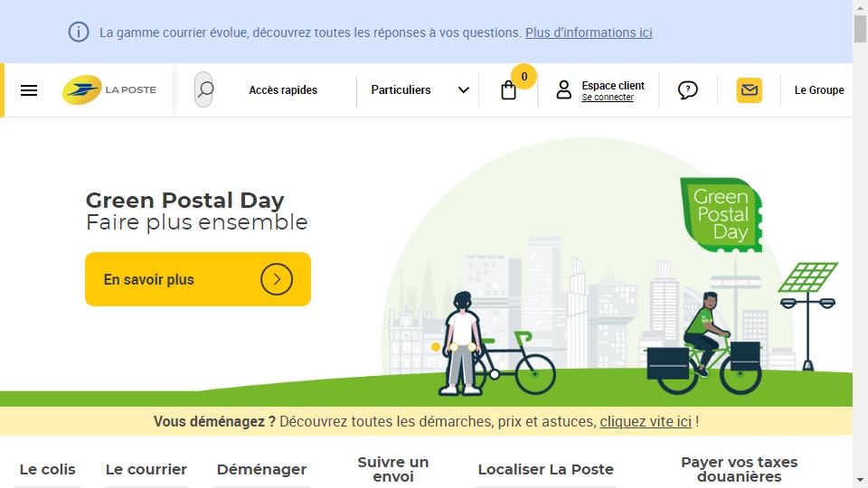
Task: Click the user profile icon
Action: [563, 89]
